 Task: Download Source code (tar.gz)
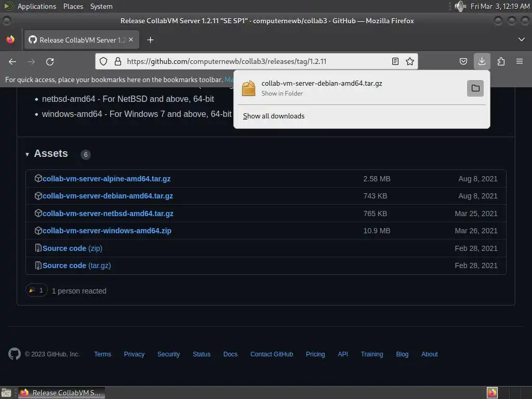pyautogui.click(x=77, y=265)
